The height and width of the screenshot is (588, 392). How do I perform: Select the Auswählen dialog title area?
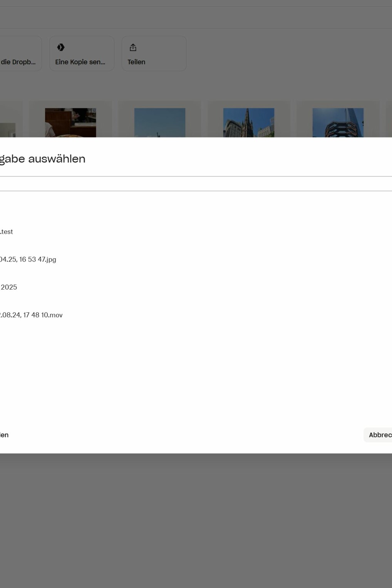click(x=43, y=159)
